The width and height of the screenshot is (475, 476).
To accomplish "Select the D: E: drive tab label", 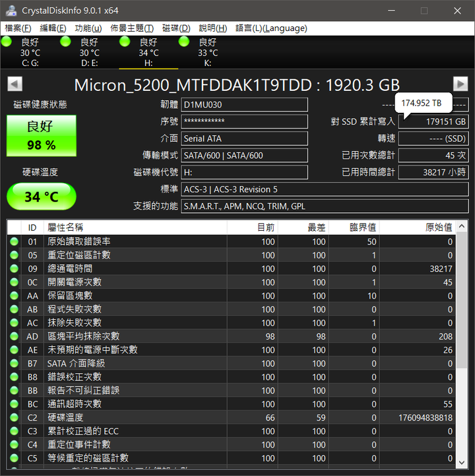I will (x=89, y=63).
